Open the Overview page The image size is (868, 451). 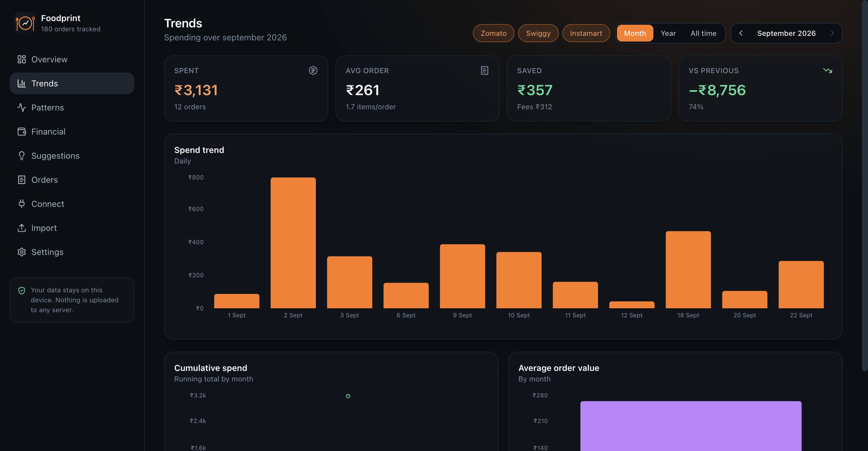[x=72, y=59]
